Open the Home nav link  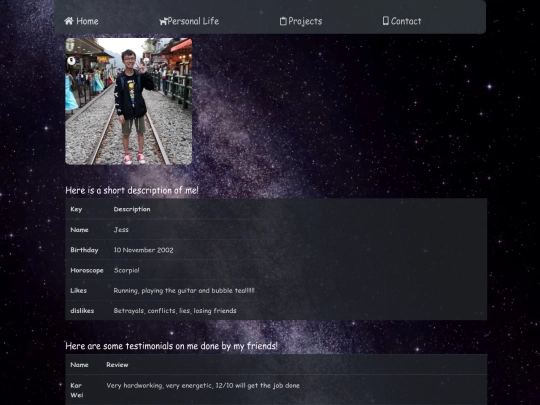[81, 21]
